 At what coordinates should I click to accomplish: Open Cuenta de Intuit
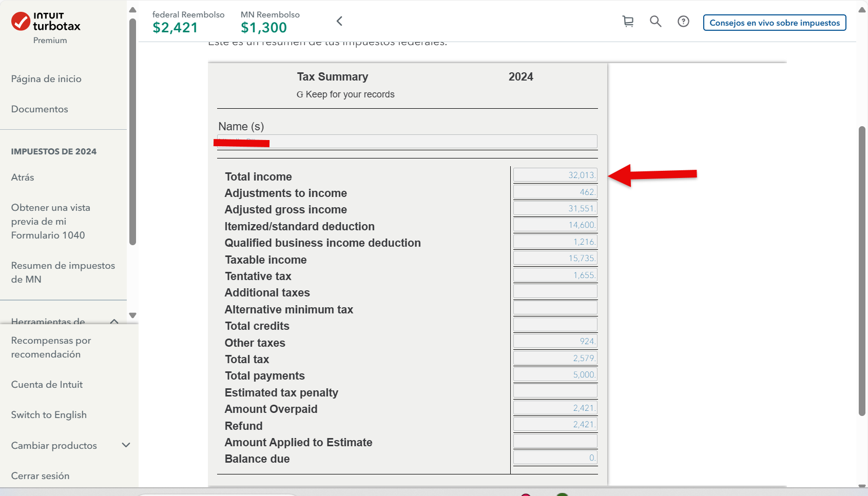click(47, 385)
